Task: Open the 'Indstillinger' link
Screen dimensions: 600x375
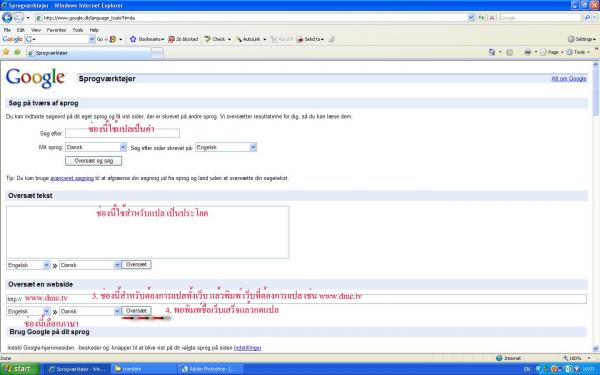Action: coord(248,348)
